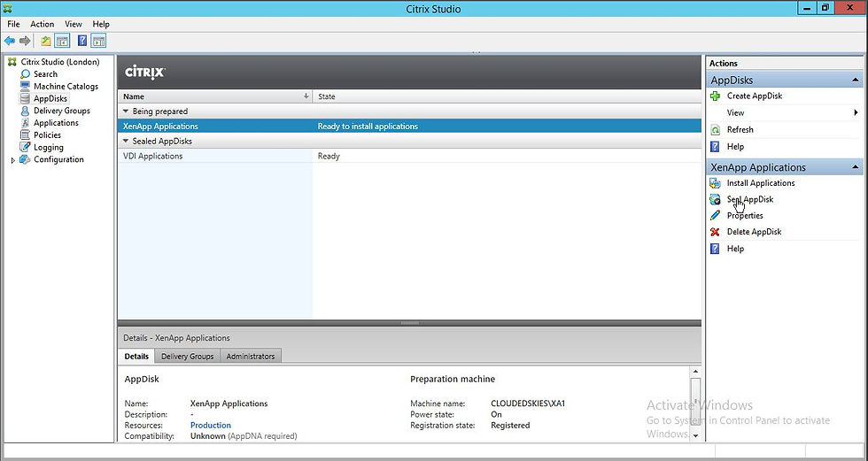Click the Registered registration state value
Image resolution: width=868 pixels, height=461 pixels.
510,425
